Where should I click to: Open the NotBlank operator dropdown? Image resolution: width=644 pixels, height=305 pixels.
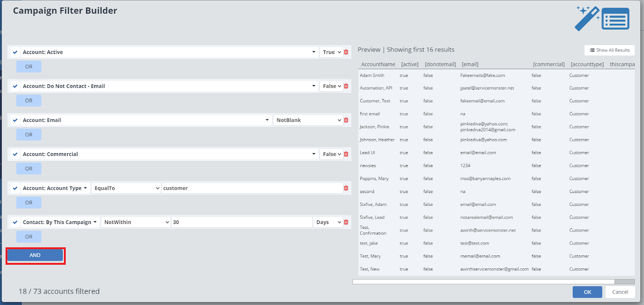point(308,120)
